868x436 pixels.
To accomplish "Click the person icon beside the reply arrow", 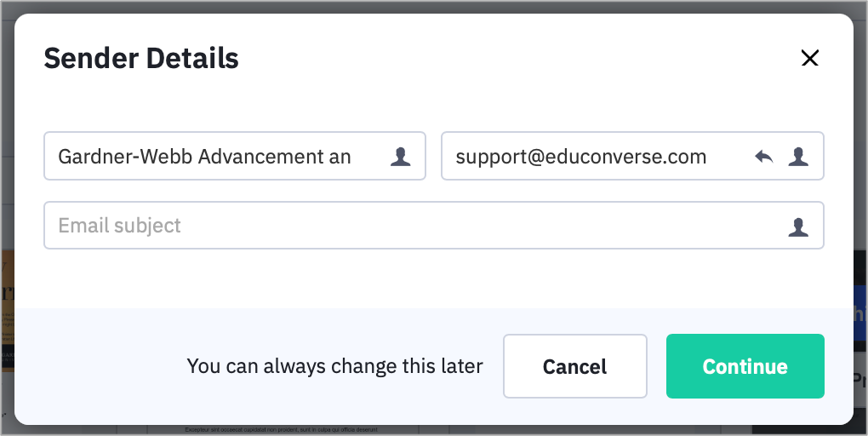I will point(798,157).
